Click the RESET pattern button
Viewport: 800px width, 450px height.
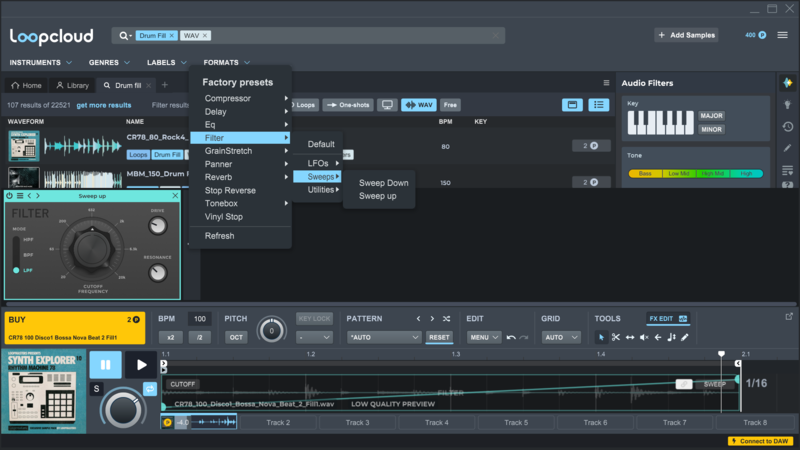click(x=439, y=337)
